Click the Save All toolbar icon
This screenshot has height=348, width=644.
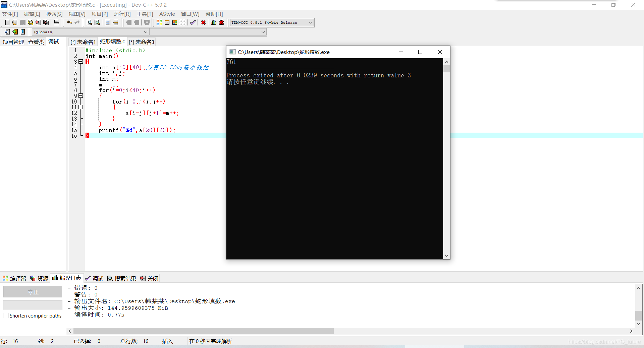coord(31,22)
